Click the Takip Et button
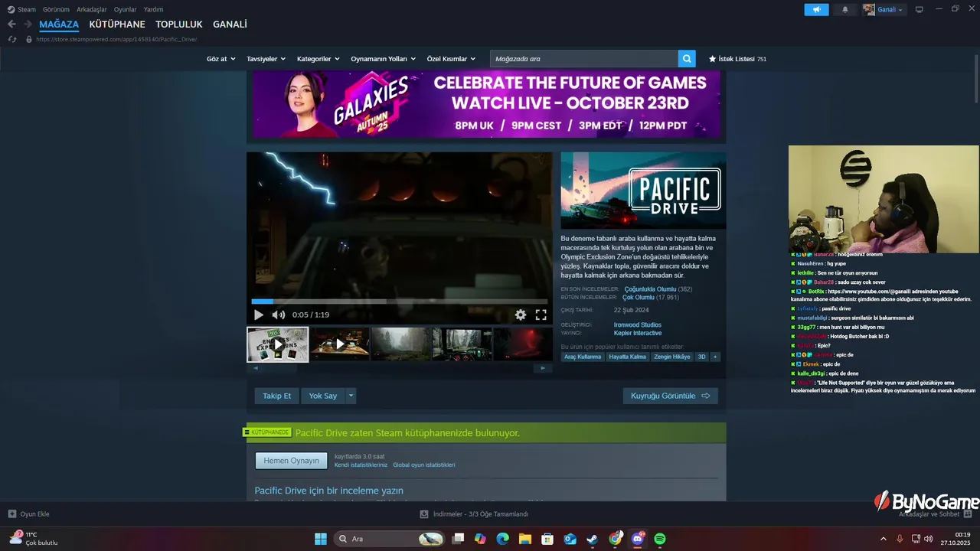 point(277,396)
